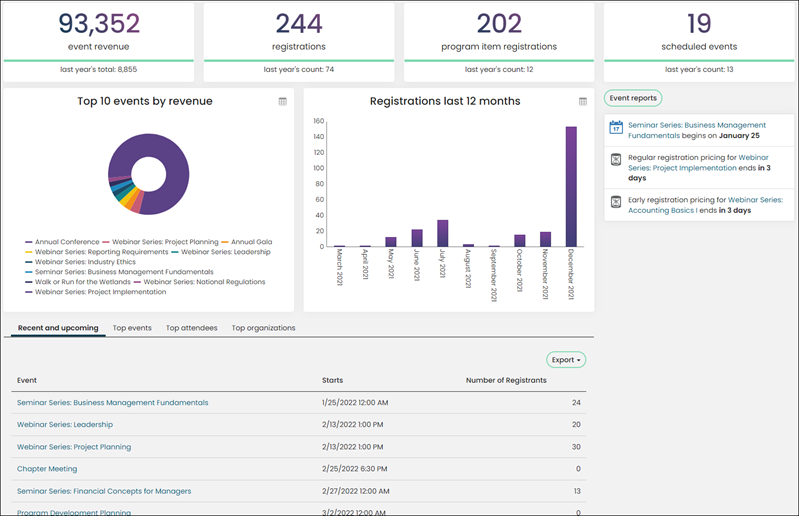Expand the Export dropdown
The width and height of the screenshot is (799, 516).
[x=566, y=360]
